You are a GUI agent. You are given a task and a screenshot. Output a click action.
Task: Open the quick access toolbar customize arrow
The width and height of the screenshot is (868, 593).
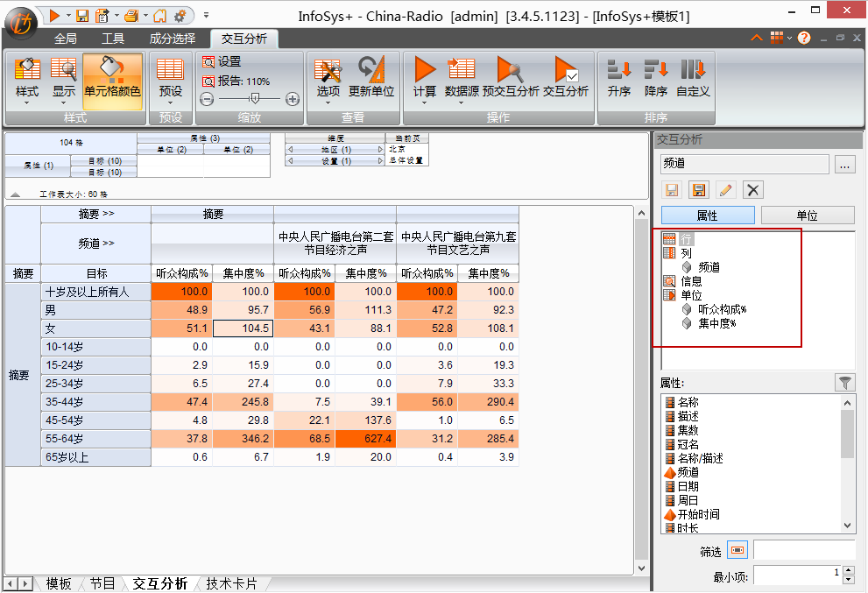(206, 16)
